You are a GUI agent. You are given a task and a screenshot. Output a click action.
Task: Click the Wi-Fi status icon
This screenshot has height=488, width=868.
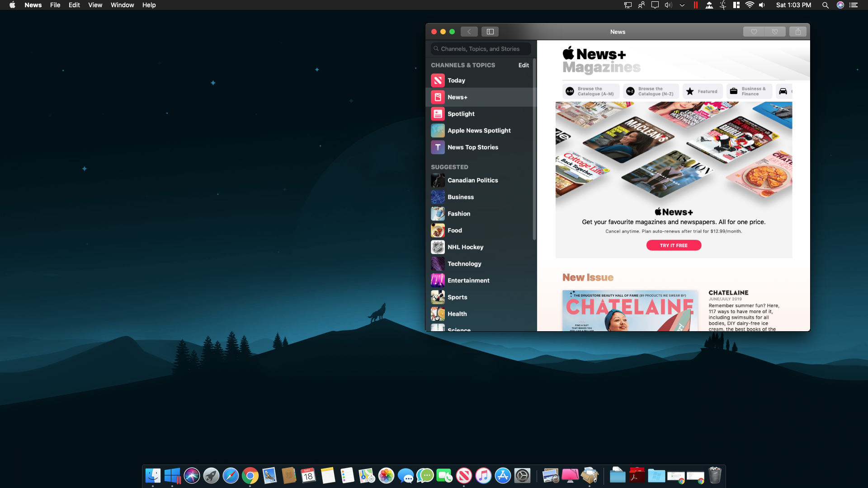point(750,5)
